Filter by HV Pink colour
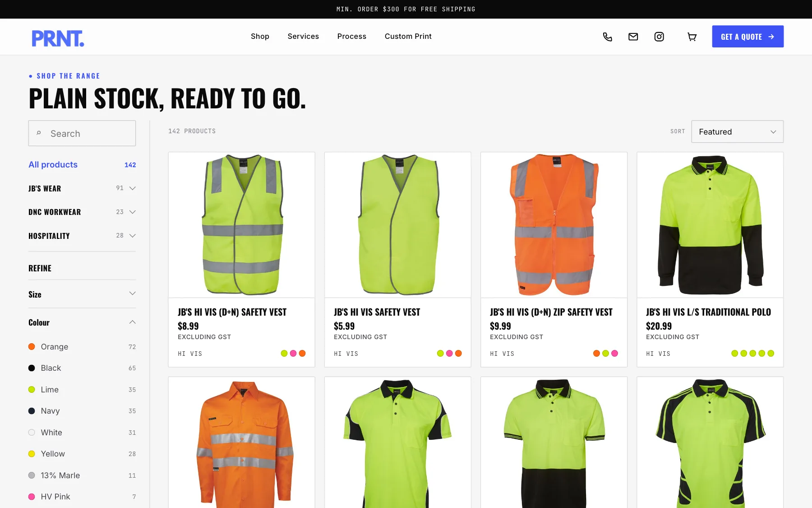 point(82,497)
